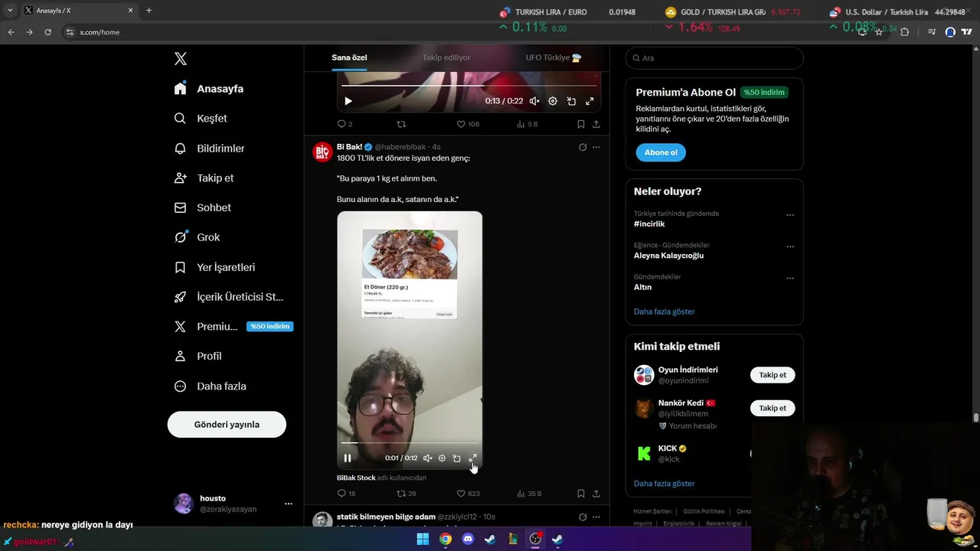Open Takip et in sidebar
The width and height of the screenshot is (980, 551).
204,178
